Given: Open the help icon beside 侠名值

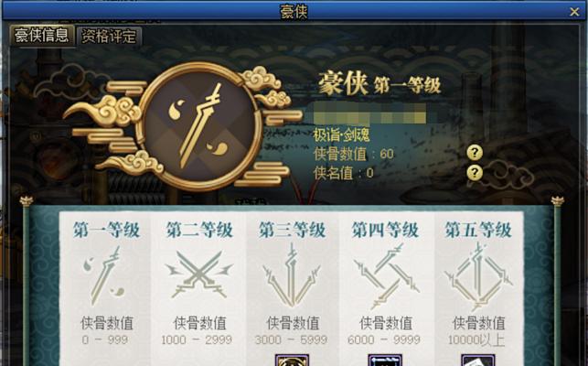Looking at the screenshot, I should [475, 173].
